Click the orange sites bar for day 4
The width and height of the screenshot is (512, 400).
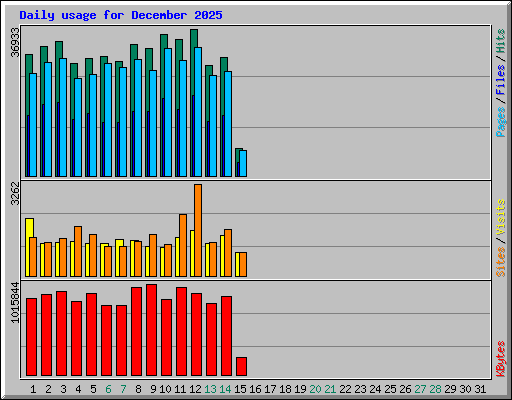pos(78,251)
